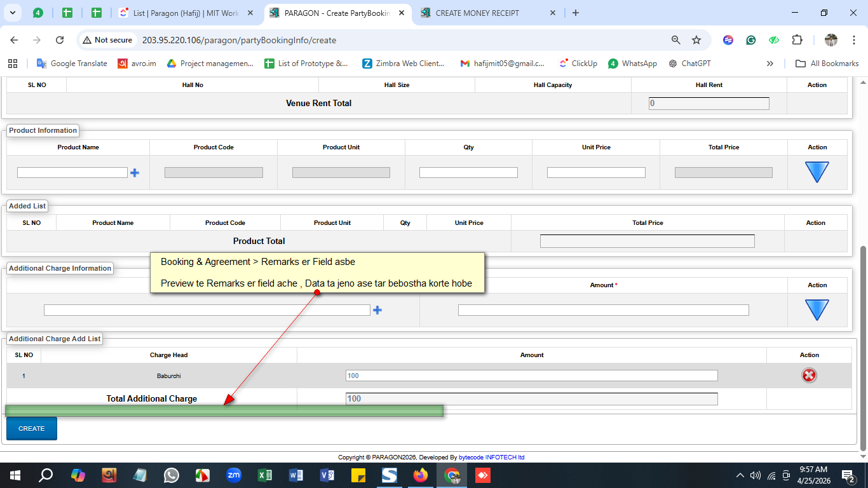Click blue down-arrow in Additional Charge Action

[x=817, y=310]
